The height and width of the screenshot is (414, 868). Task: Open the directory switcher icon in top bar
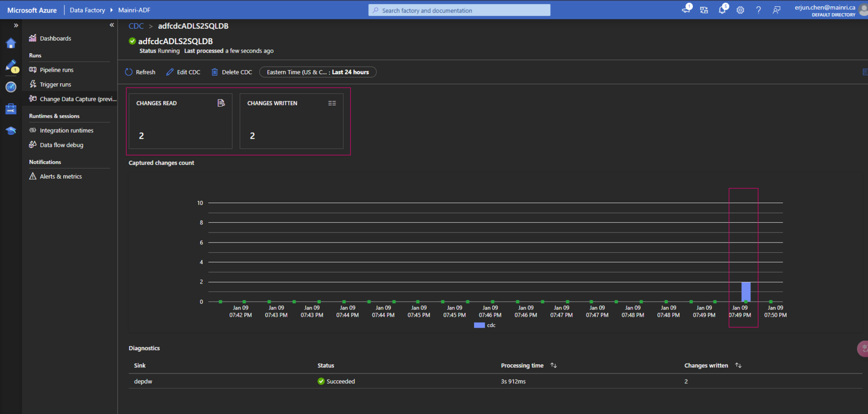[704, 10]
